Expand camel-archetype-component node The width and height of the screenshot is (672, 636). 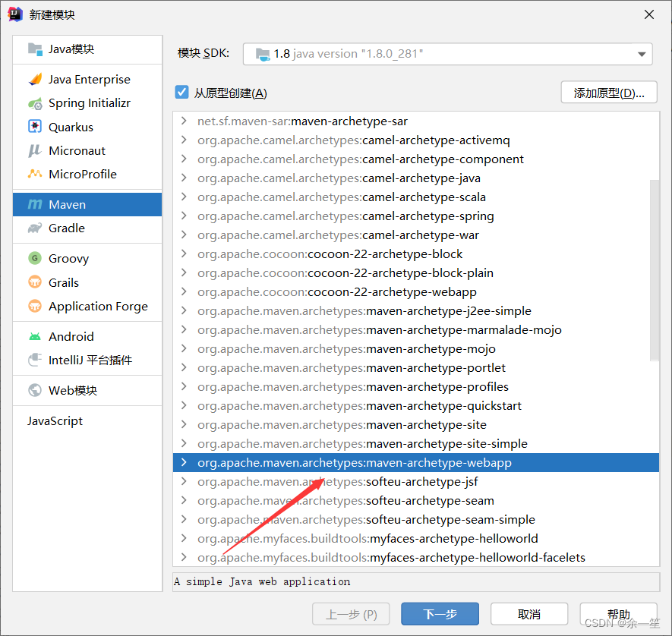184,159
